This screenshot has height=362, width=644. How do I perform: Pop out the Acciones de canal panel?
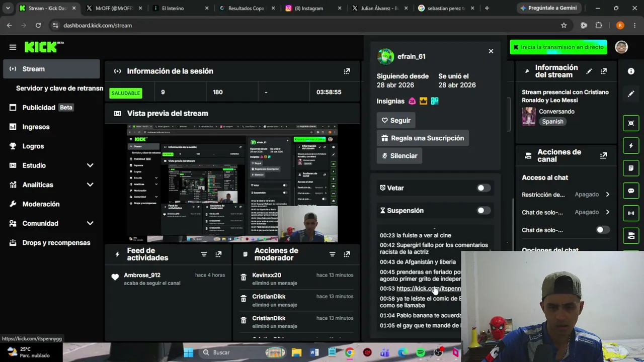603,156
